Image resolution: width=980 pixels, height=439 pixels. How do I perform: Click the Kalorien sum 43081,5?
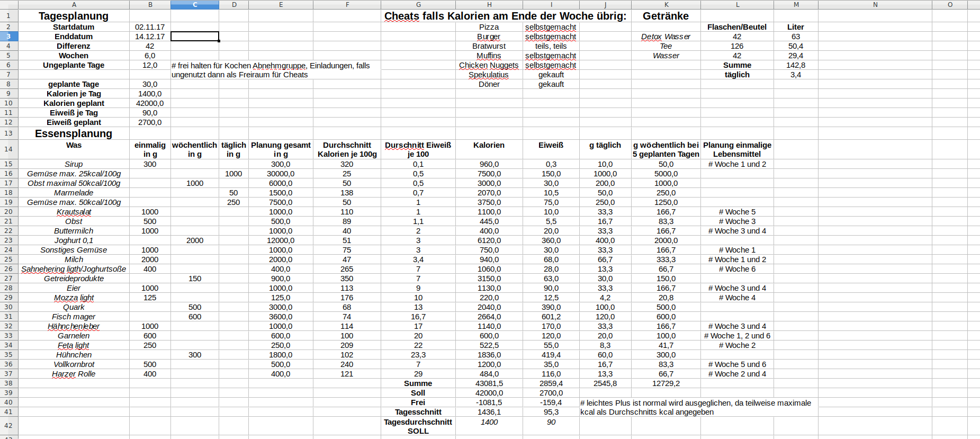click(489, 383)
